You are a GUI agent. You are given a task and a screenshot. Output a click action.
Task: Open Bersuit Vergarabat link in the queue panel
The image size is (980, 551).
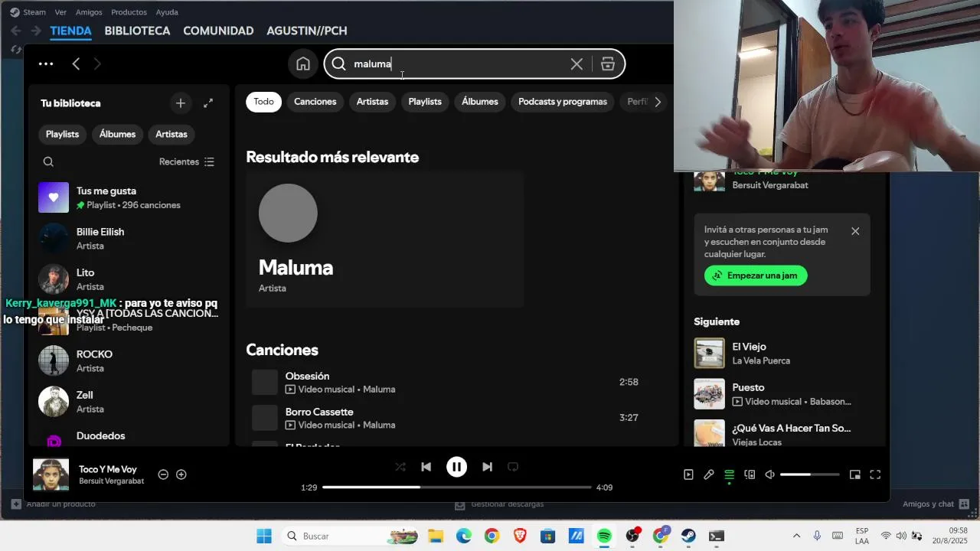coord(770,185)
